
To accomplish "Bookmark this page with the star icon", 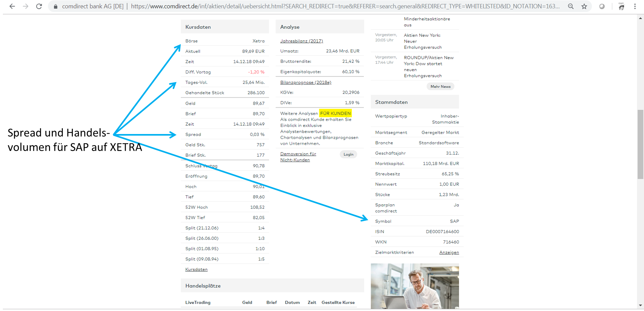I will tap(584, 6).
